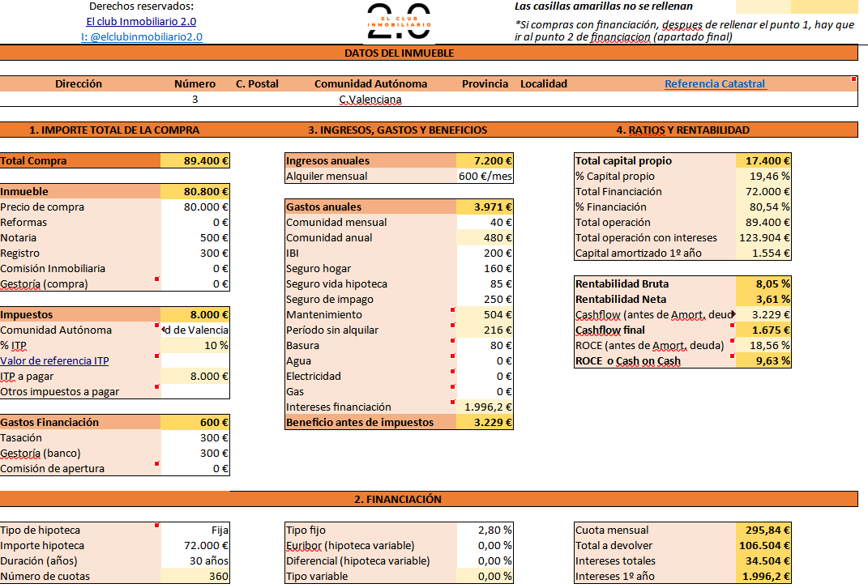Select the Tipo fijo value 2,80 %
This screenshot has width=868, height=588.
point(485,530)
